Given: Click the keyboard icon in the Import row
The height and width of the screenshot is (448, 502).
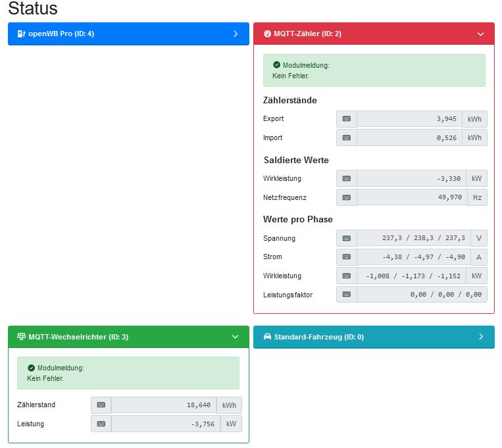Looking at the screenshot, I should [347, 137].
